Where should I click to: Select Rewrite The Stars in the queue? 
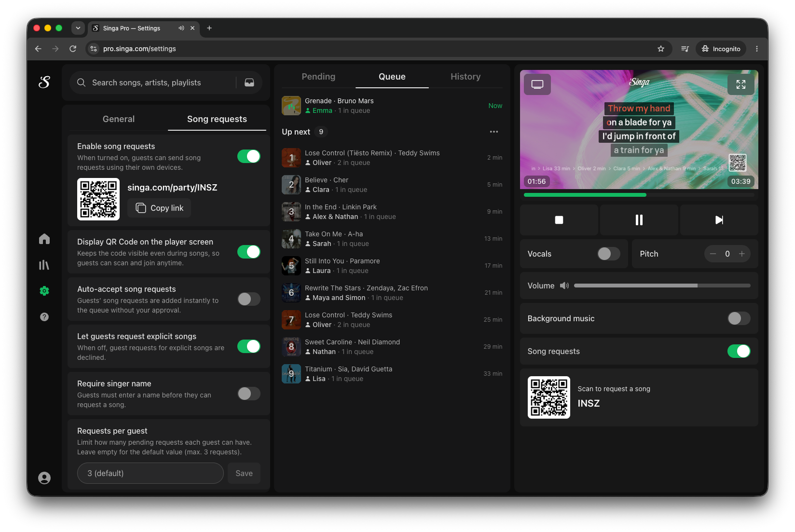click(392, 293)
